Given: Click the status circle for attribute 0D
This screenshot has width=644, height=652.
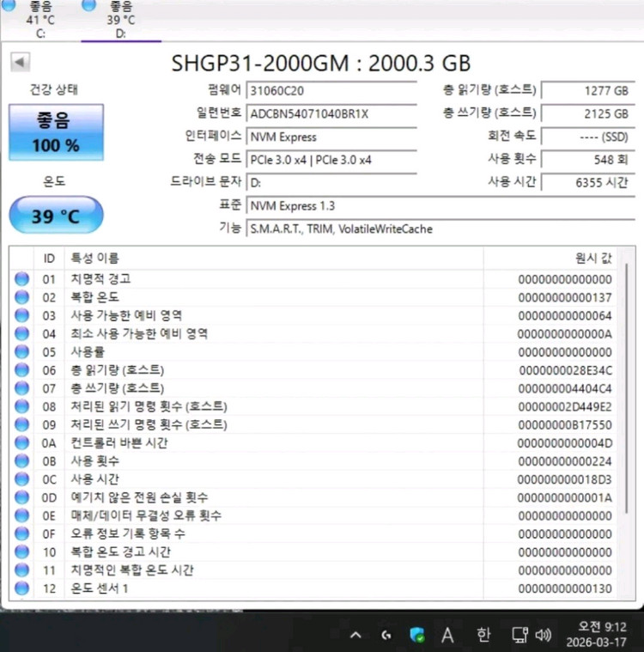Looking at the screenshot, I should (x=21, y=497).
